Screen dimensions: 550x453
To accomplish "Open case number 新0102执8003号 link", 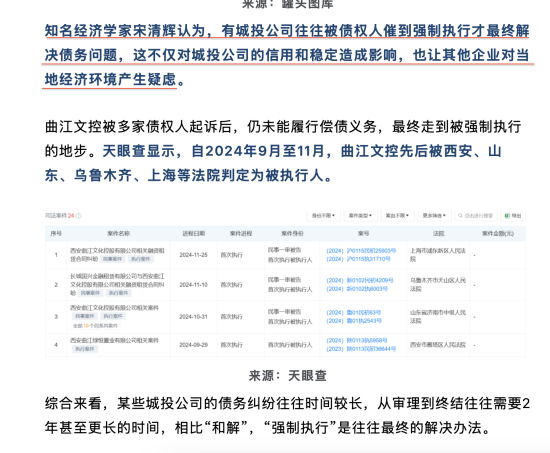I will tap(357, 289).
